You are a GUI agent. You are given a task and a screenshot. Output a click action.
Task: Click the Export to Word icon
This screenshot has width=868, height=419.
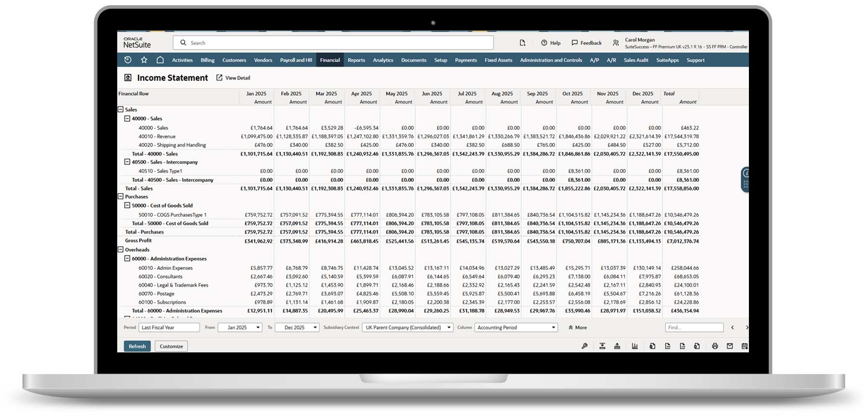point(697,346)
